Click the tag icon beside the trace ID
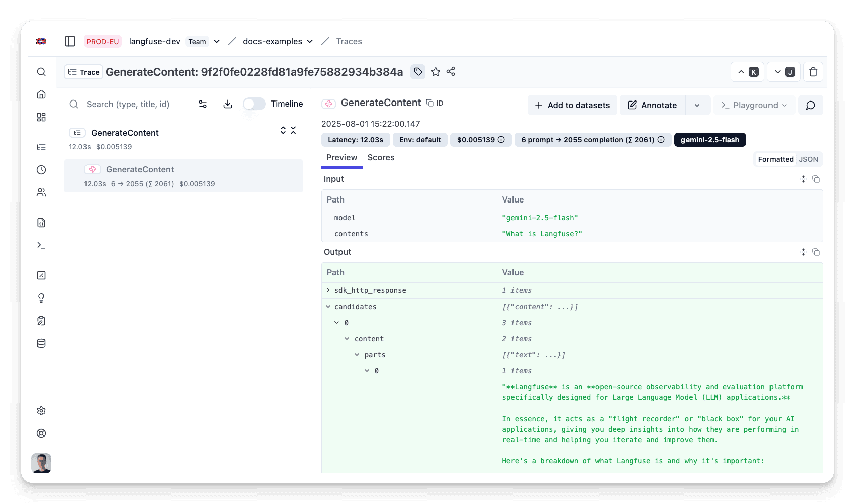The image size is (855, 504). (418, 72)
